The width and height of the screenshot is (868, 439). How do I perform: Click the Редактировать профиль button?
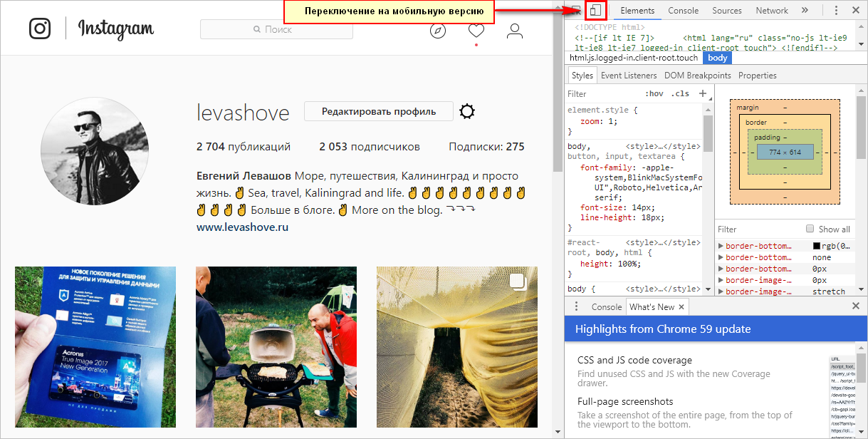coord(378,111)
